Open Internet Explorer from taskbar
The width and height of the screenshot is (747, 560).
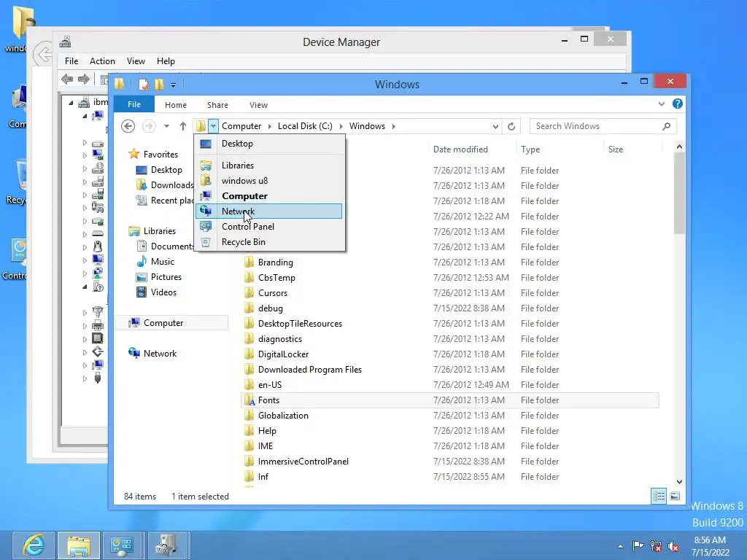point(34,545)
